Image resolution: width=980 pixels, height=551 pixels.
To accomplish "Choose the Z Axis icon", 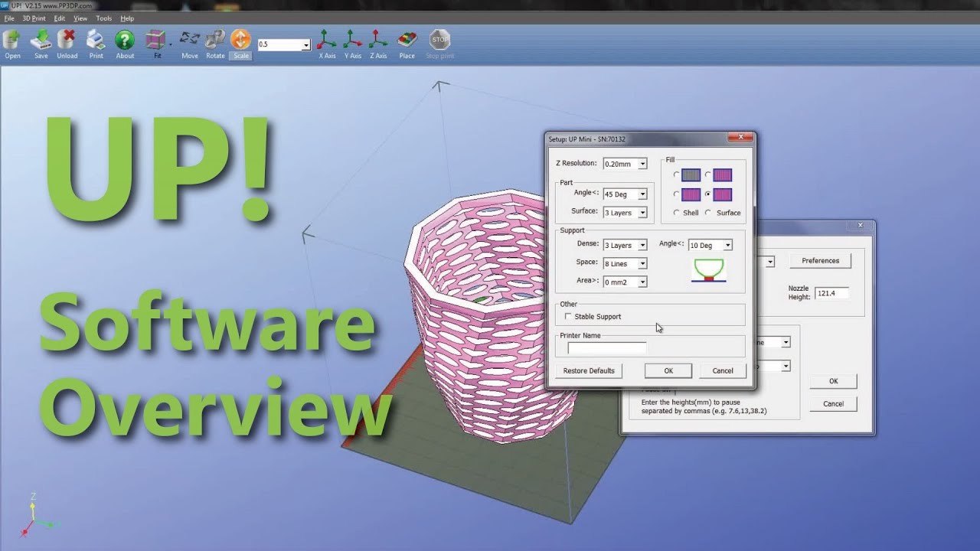I will pos(378,40).
